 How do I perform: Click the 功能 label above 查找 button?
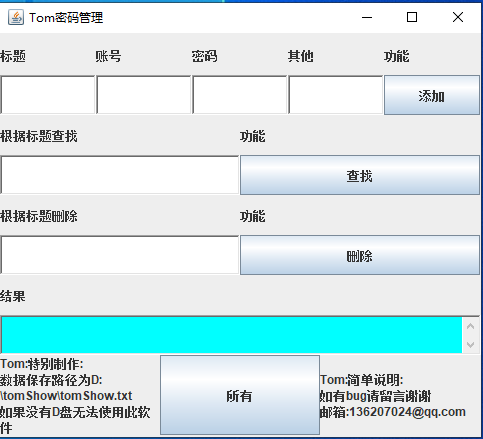tap(253, 136)
